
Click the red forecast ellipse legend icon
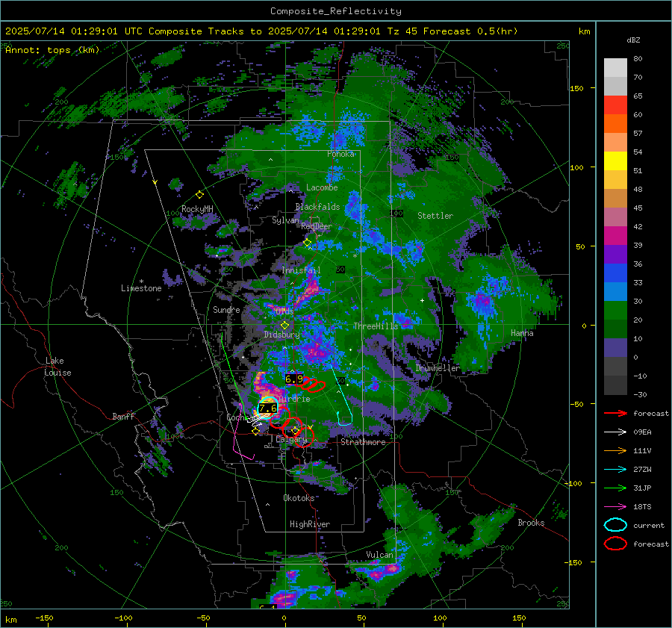click(x=615, y=544)
